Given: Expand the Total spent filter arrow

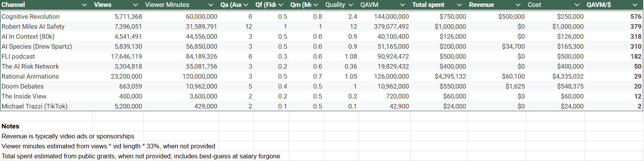Looking at the screenshot, I should click(x=459, y=5).
